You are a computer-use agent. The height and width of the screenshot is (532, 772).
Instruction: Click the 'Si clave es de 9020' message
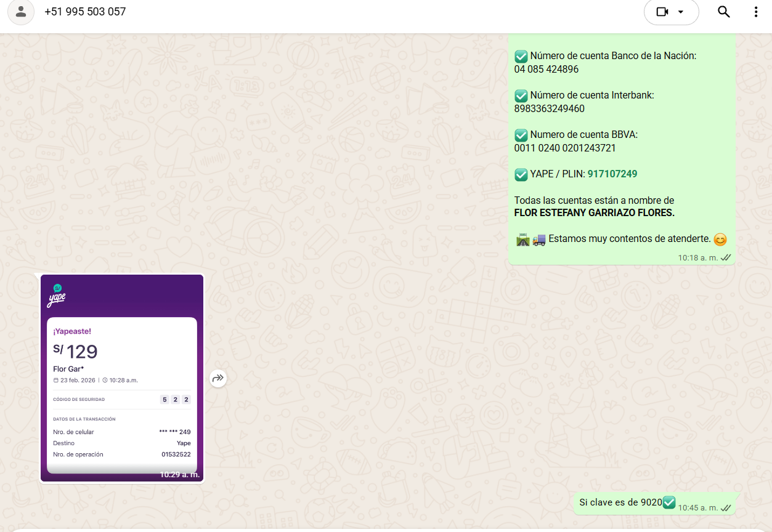click(620, 502)
